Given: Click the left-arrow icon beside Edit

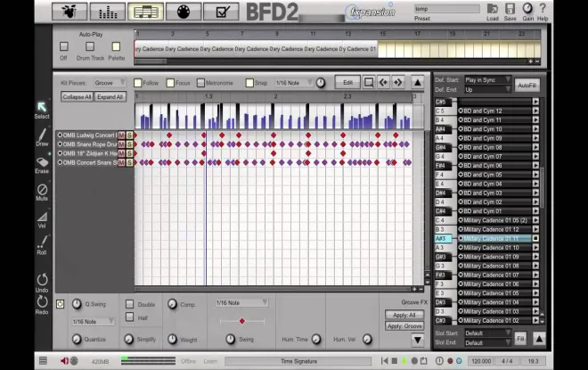Looking at the screenshot, I should point(383,82).
